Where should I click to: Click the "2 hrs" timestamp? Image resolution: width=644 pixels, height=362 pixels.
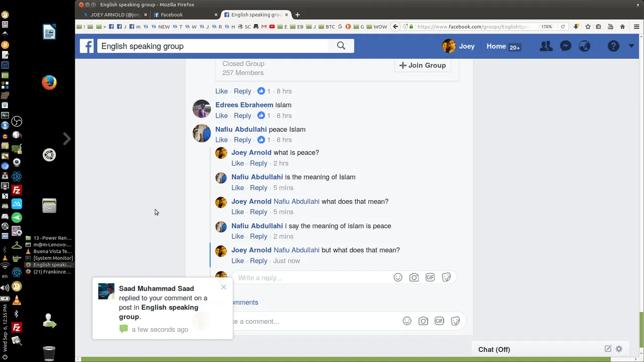pyautogui.click(x=281, y=163)
